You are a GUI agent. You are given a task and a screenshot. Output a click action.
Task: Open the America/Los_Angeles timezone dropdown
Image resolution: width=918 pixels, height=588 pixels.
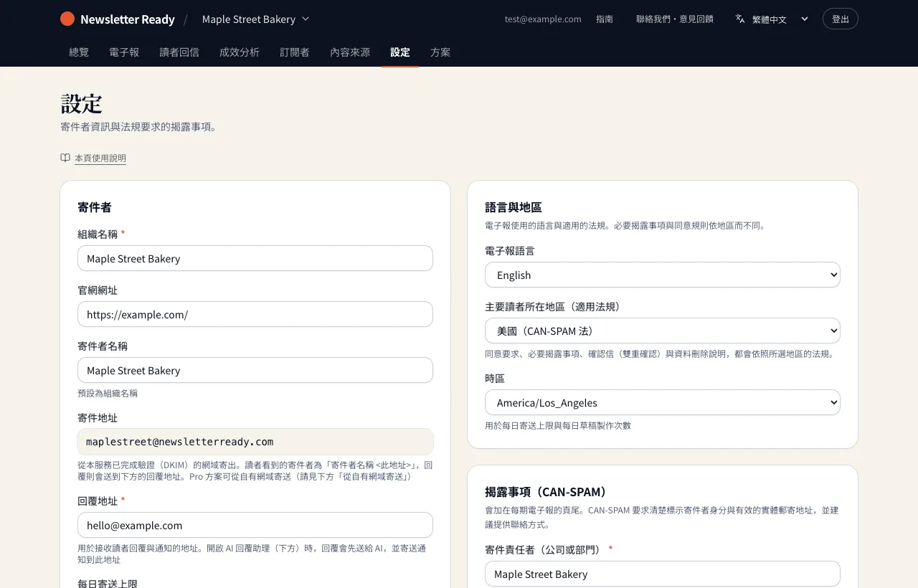[663, 402]
